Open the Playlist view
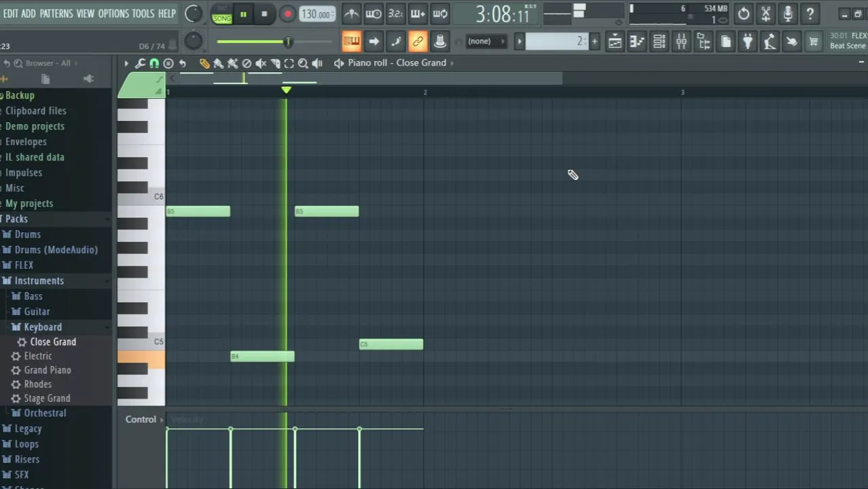 click(614, 42)
